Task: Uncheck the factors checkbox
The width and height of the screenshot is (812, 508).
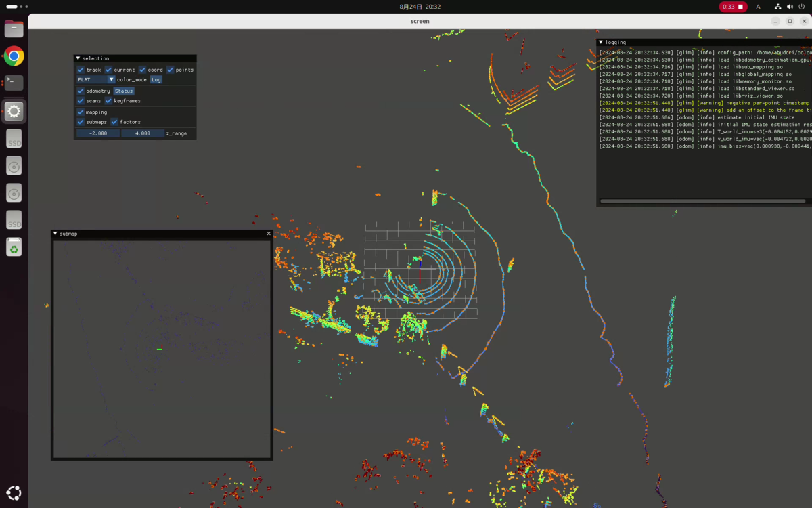Action: click(x=114, y=122)
